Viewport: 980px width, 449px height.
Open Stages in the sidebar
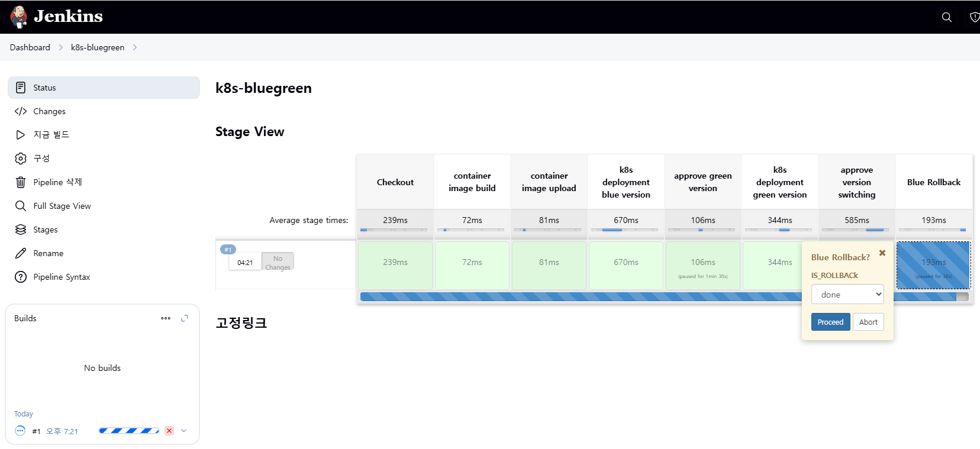coord(104,230)
